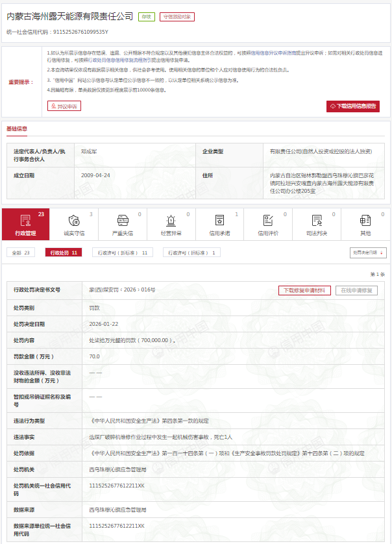Open the 严重失信 category icon
Viewport: 392px width, 544px height.
click(x=123, y=221)
